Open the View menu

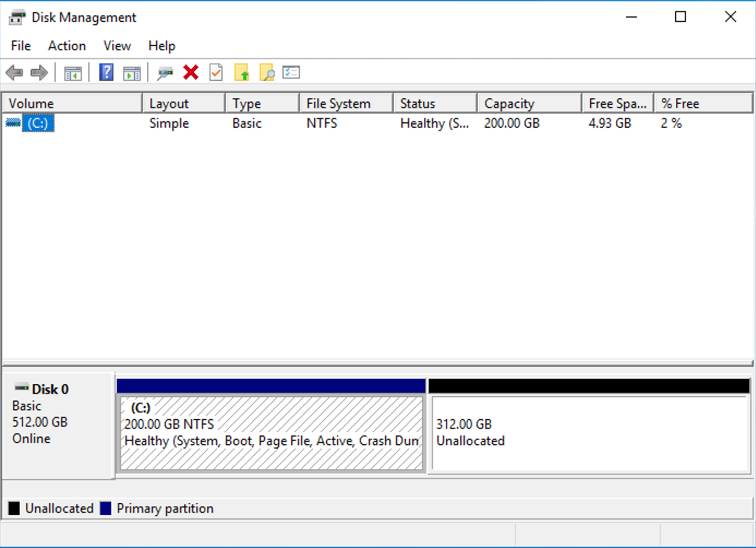[x=117, y=46]
